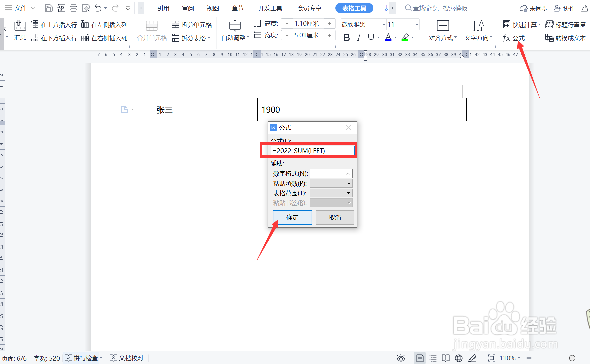The height and width of the screenshot is (364, 590).
Task: Open the File (文件) menu
Action: pyautogui.click(x=20, y=8)
